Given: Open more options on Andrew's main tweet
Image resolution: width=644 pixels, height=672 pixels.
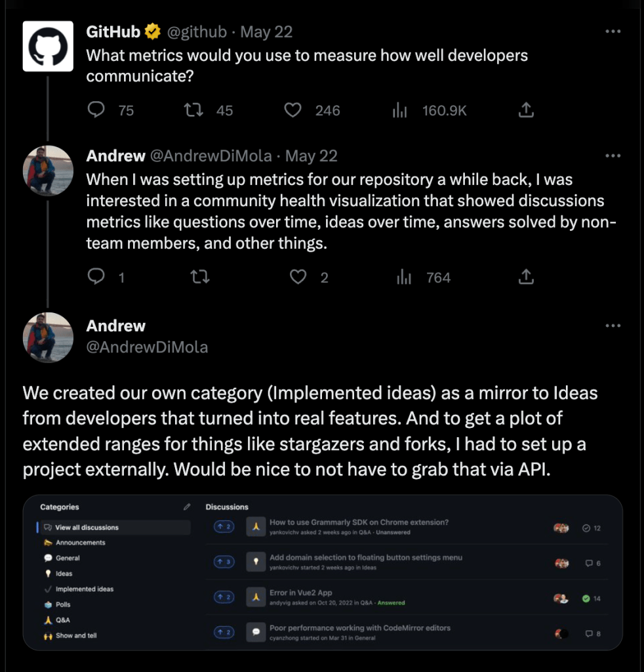Looking at the screenshot, I should pyautogui.click(x=613, y=325).
